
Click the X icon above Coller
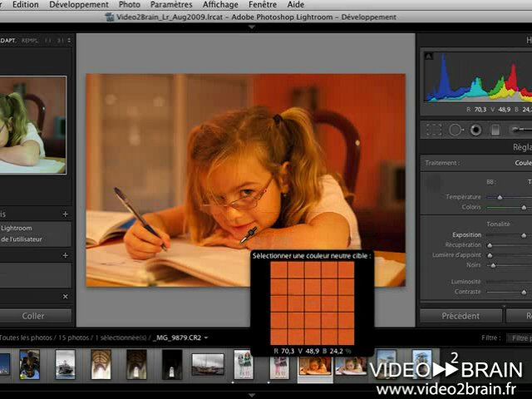[x=66, y=297]
